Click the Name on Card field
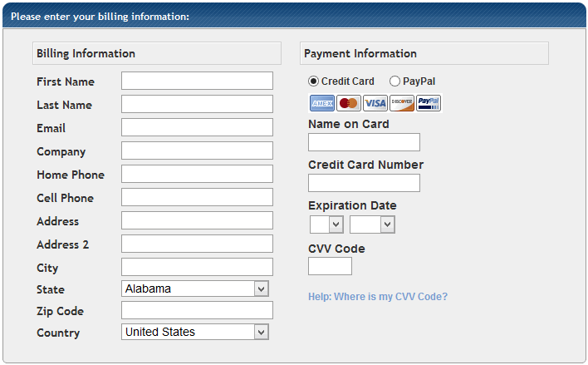588x365 pixels. click(x=364, y=142)
